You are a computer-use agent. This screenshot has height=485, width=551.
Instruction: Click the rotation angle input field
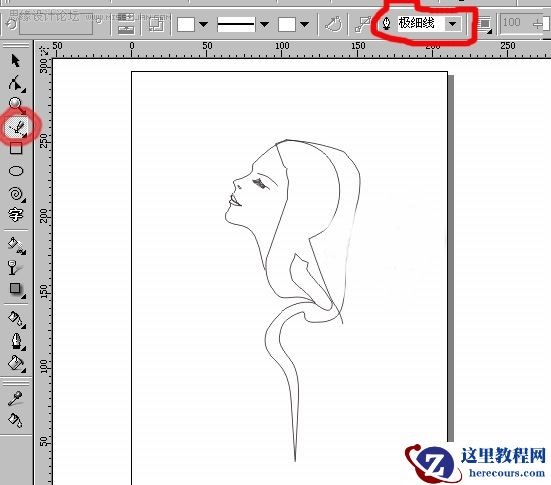click(x=56, y=25)
